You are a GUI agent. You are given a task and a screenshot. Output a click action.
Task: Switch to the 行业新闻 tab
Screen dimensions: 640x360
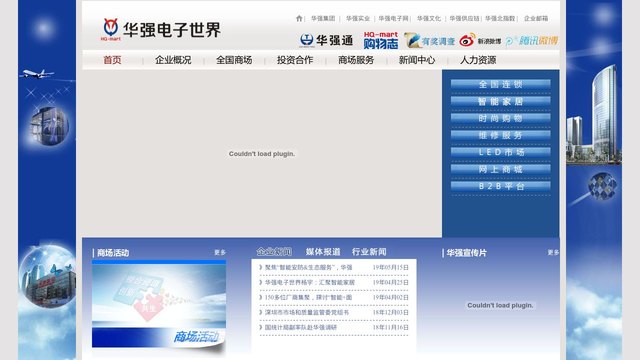[369, 252]
